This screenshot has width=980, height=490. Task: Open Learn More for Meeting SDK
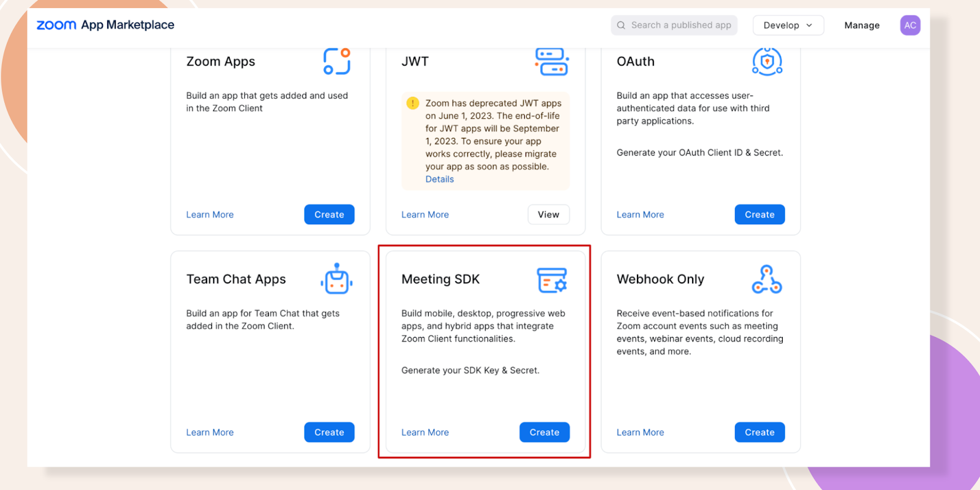pos(425,432)
